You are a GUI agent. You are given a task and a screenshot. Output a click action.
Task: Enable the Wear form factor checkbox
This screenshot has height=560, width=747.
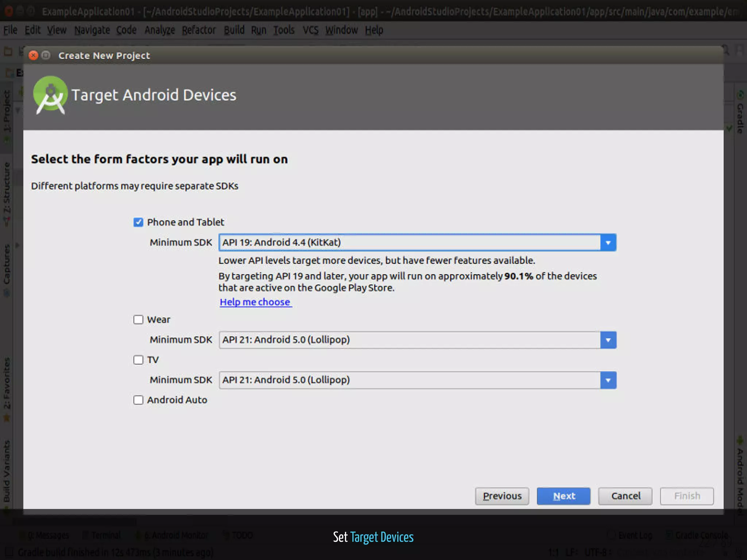[x=138, y=319]
